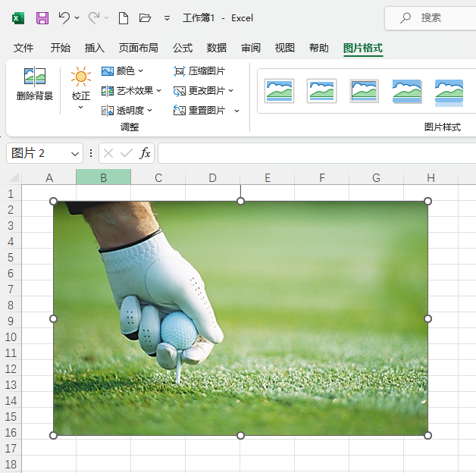Viewport: 476px width, 473px height.
Task: Open the 页面布局 tab
Action: [139, 48]
